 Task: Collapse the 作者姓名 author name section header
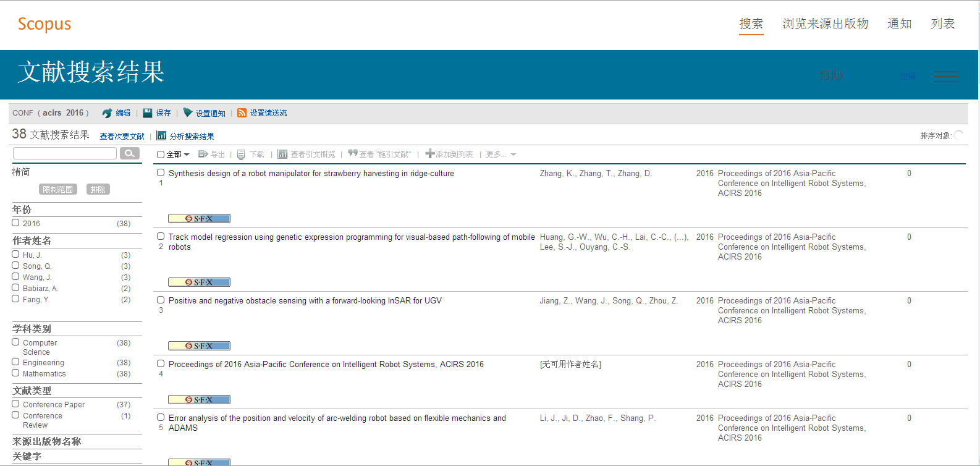tap(32, 240)
